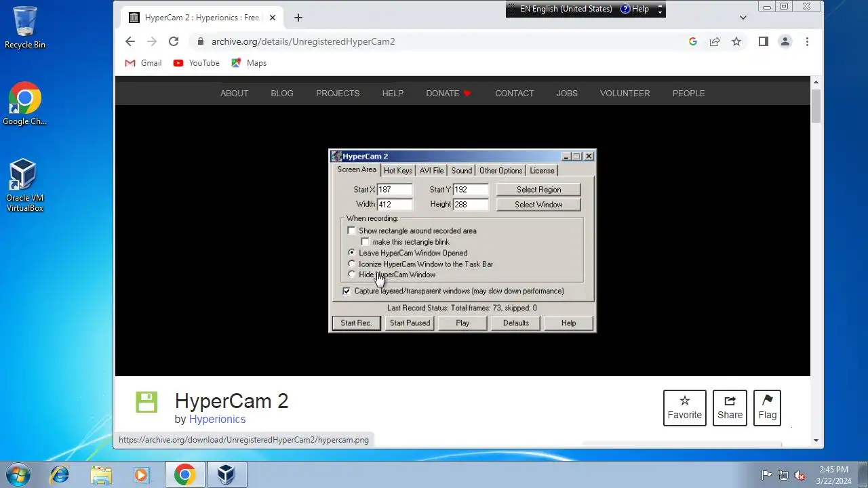
Task: Toggle Show rectangle around recorded area checkbox
Action: (x=351, y=230)
